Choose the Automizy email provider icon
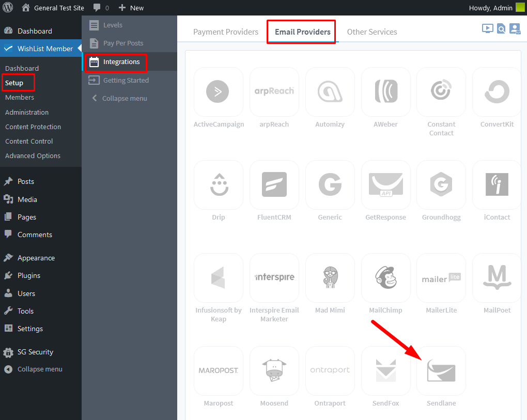The image size is (527, 420). tap(330, 92)
